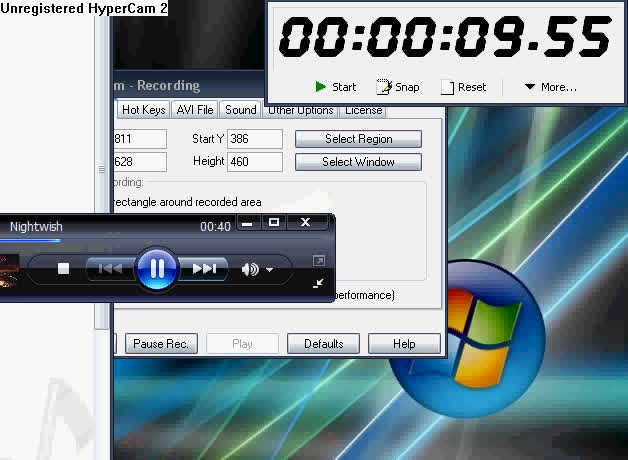Click the stopwatch time display
This screenshot has width=628, height=460.
pyautogui.click(x=445, y=37)
